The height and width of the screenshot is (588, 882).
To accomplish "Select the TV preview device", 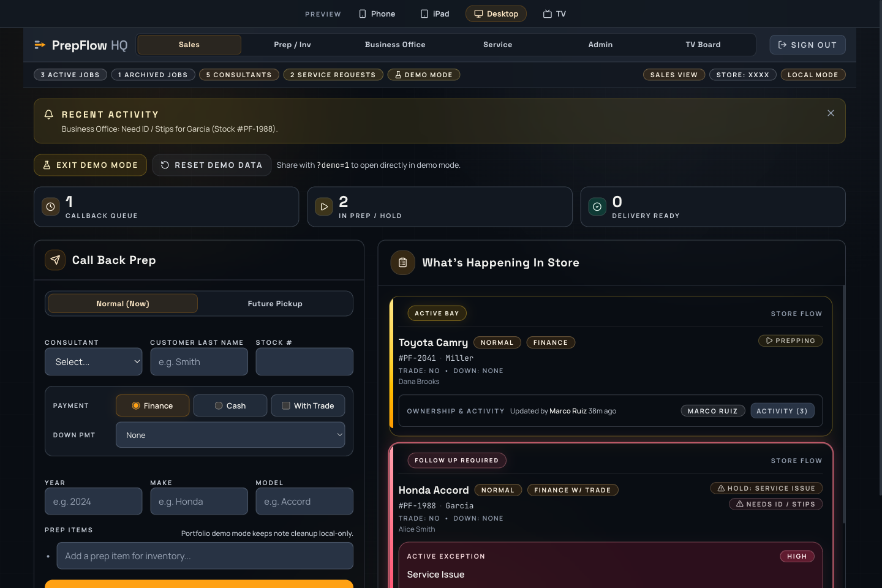I will (x=554, y=13).
